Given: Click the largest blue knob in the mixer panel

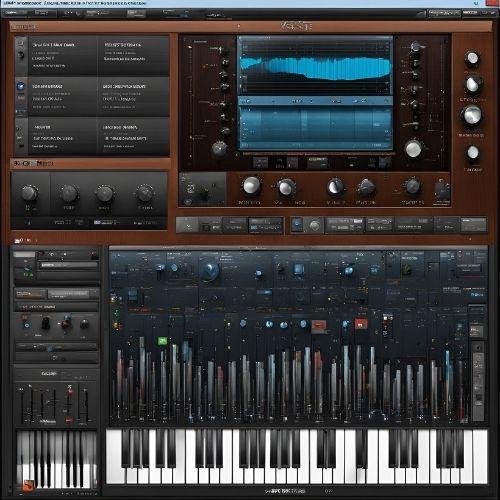Looking at the screenshot, I should tap(210, 270).
